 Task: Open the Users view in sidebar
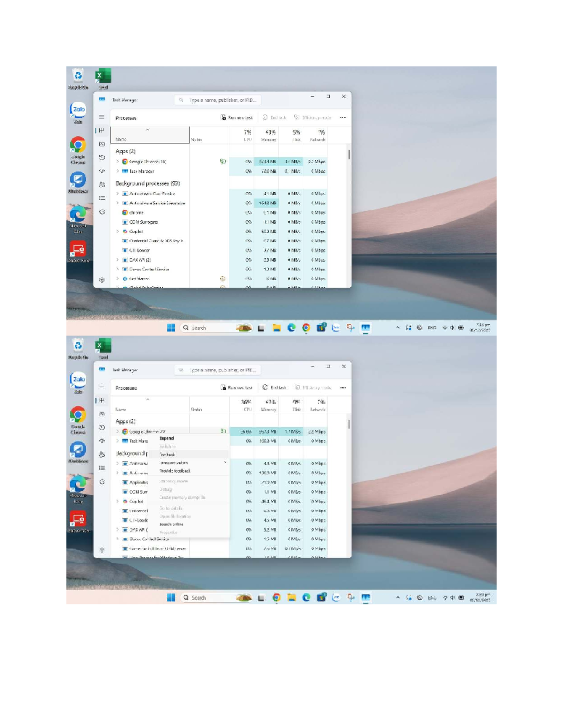pos(102,184)
